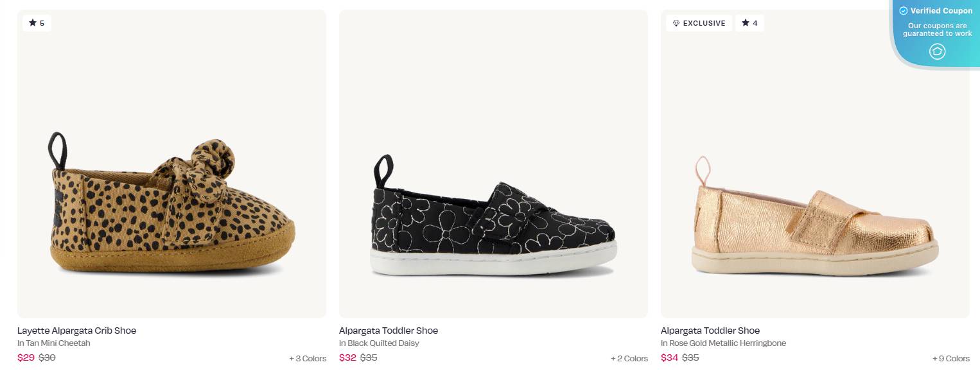
Task: Click the Rose Gold Metallic Herringbone shoe title
Action: 710,331
